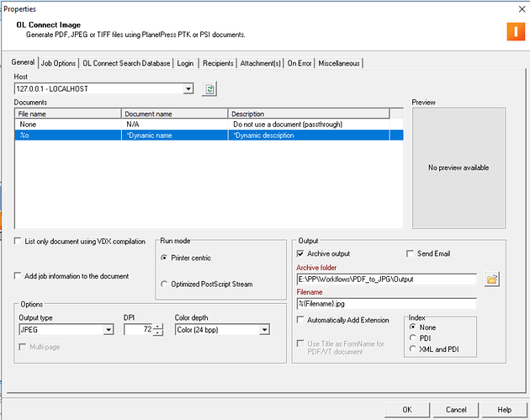Open the Color depth dropdown
This screenshot has height=420, width=530.
pyautogui.click(x=265, y=330)
